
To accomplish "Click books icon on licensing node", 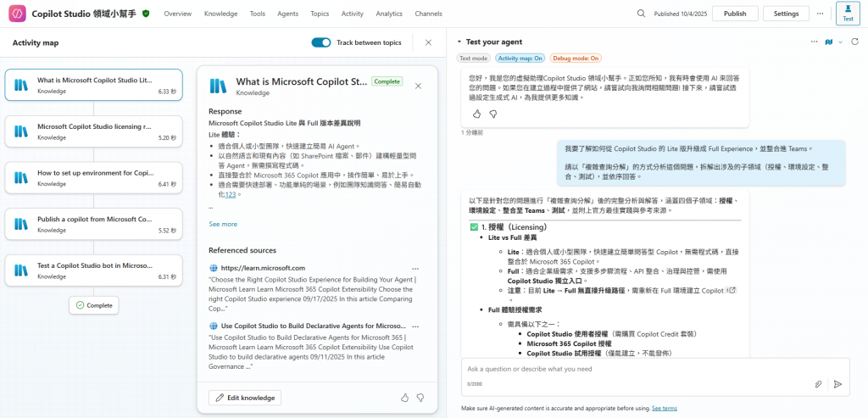I will [x=21, y=131].
